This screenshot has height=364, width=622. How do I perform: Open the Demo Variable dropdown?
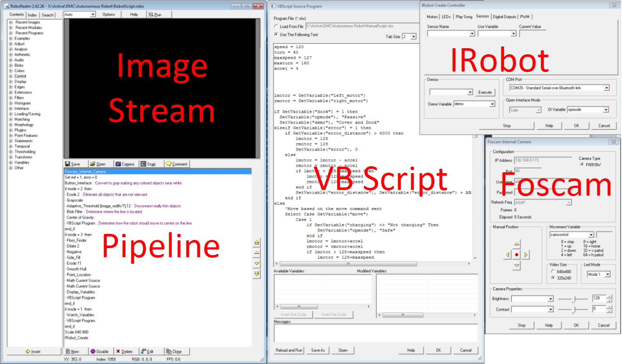point(492,104)
